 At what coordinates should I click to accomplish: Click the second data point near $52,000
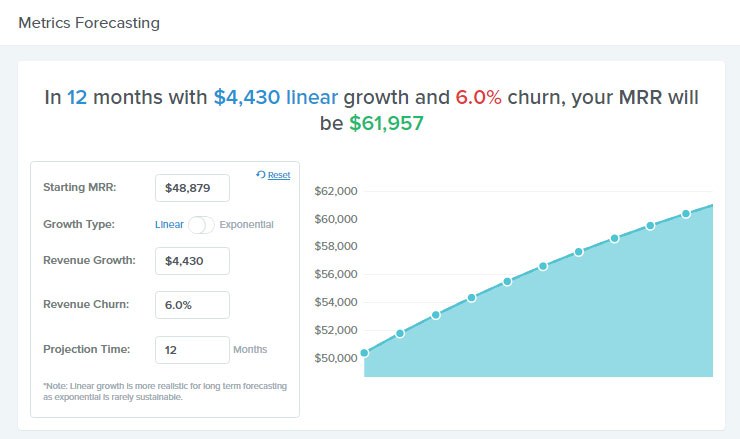(400, 333)
